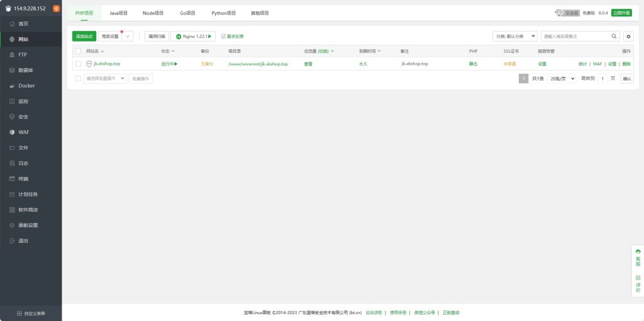Open root path /www/wwwroot/jk.xkshop.top
644x321 pixels.
pyautogui.click(x=258, y=64)
